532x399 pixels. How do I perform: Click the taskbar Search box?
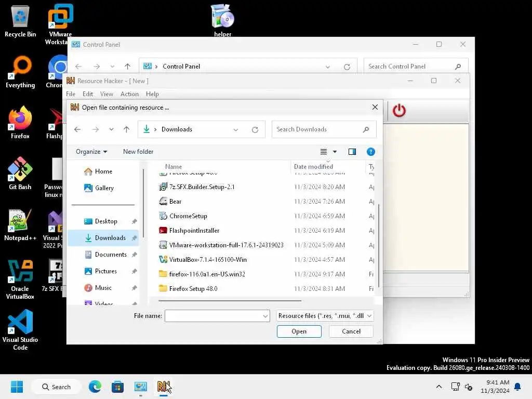[56, 387]
